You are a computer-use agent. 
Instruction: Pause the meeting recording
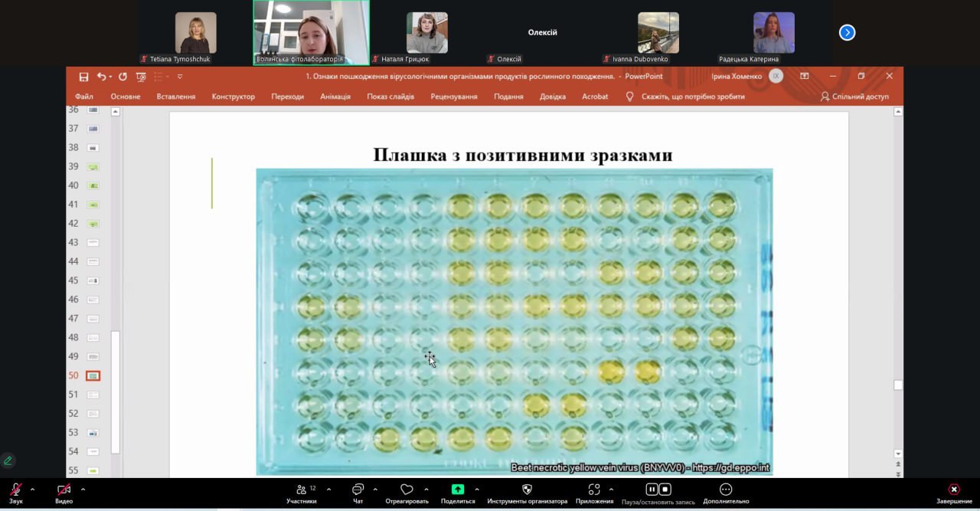[652, 490]
